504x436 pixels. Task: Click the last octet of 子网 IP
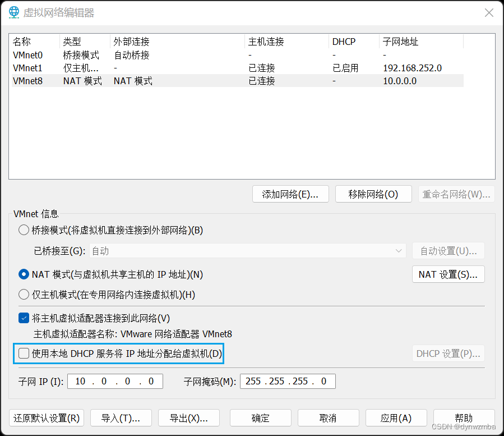151,382
